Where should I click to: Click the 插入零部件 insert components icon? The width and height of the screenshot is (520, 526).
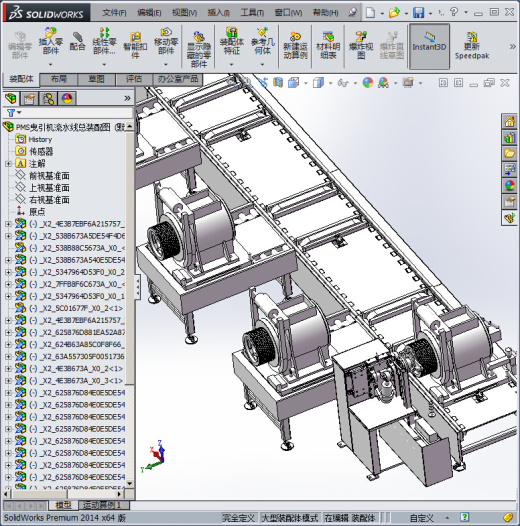click(51, 41)
